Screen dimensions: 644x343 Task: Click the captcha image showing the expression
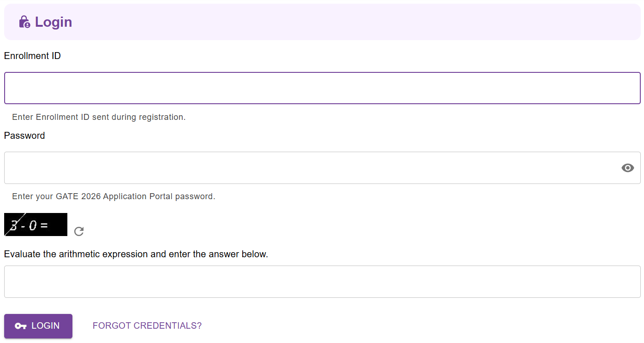coord(36,224)
